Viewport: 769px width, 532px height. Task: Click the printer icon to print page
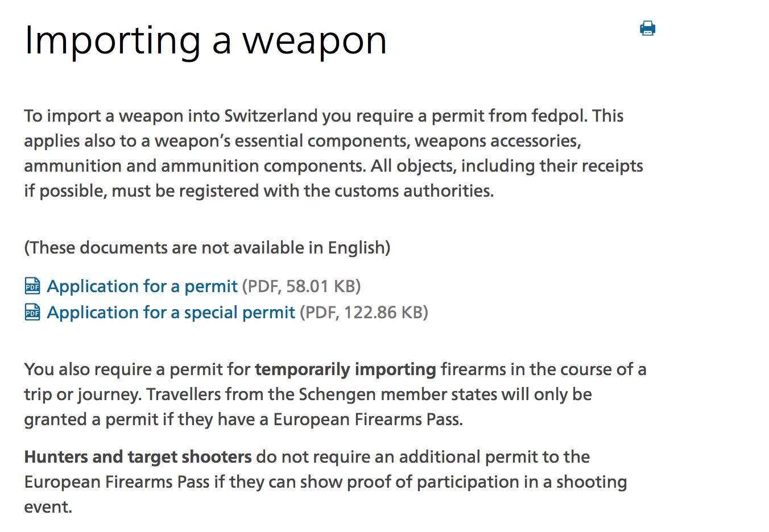click(647, 28)
